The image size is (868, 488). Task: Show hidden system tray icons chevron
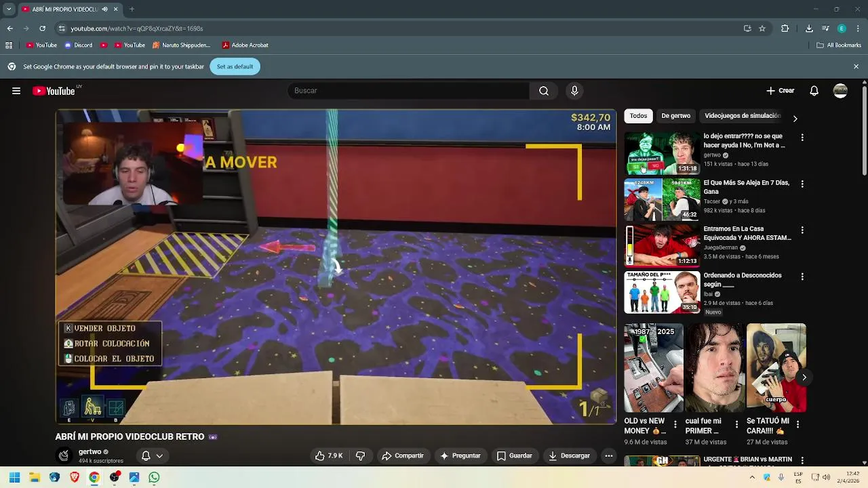[x=751, y=477]
